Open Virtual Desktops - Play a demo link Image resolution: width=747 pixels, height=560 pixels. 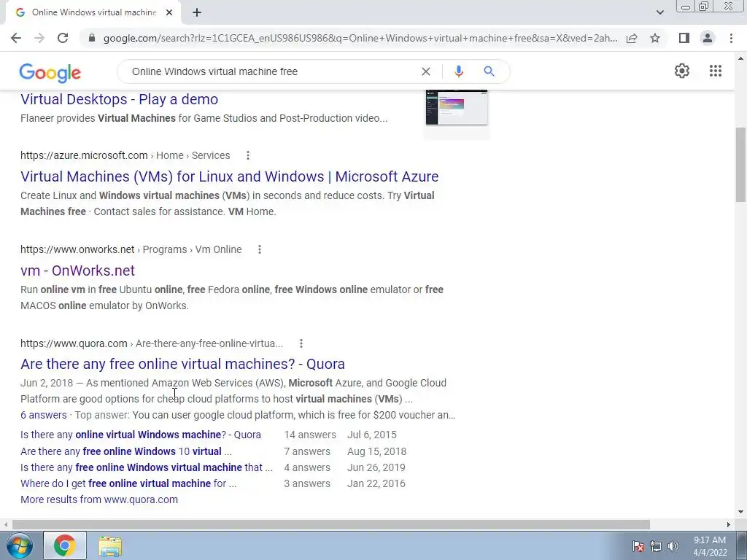tap(119, 99)
